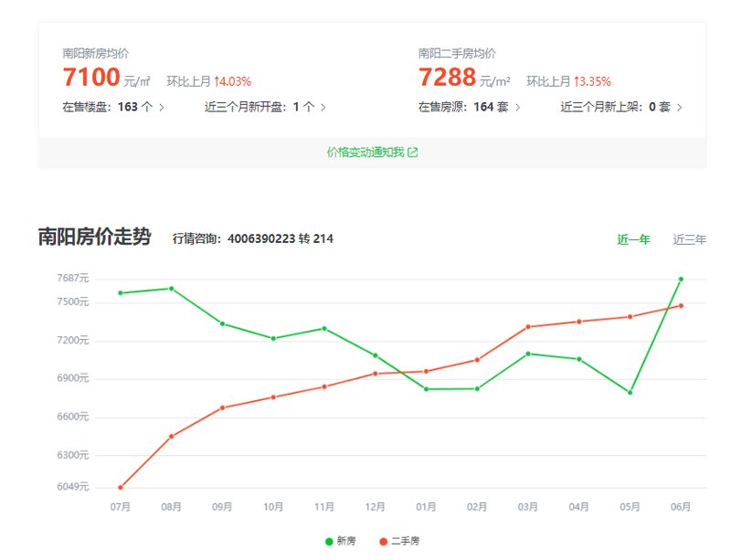Image resolution: width=731 pixels, height=560 pixels.
Task: Toggle the 新房 series legend label
Action: 346,542
